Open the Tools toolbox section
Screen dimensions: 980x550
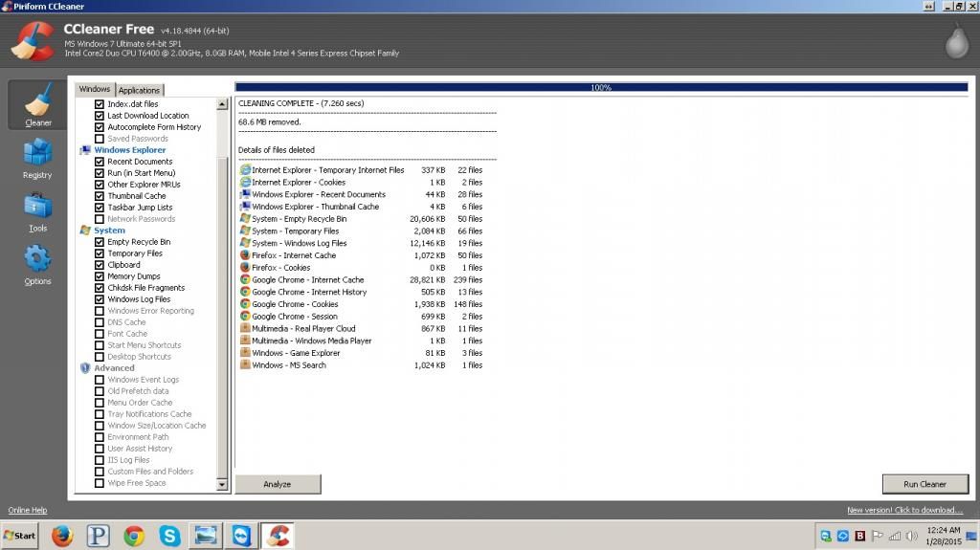37,212
